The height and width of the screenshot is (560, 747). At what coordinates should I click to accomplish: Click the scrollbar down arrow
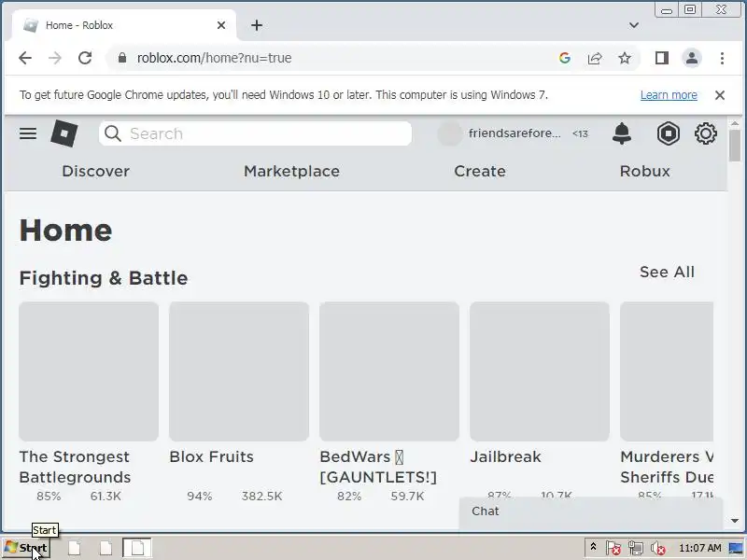point(735,521)
